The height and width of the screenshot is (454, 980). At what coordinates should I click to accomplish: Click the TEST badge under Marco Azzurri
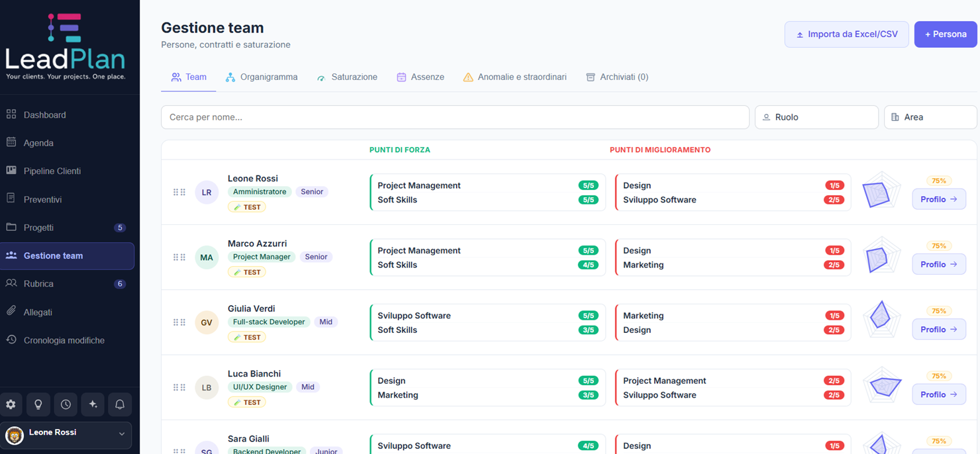pos(247,272)
